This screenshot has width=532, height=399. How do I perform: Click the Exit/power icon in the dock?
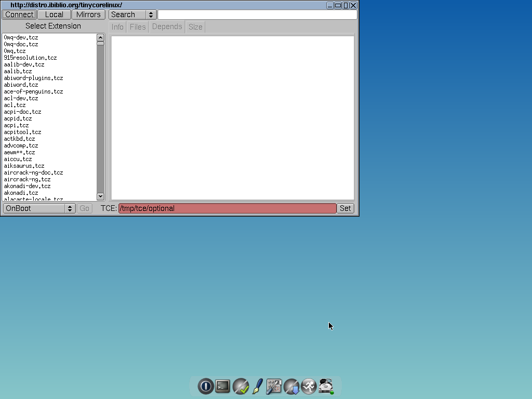pyautogui.click(x=206, y=386)
